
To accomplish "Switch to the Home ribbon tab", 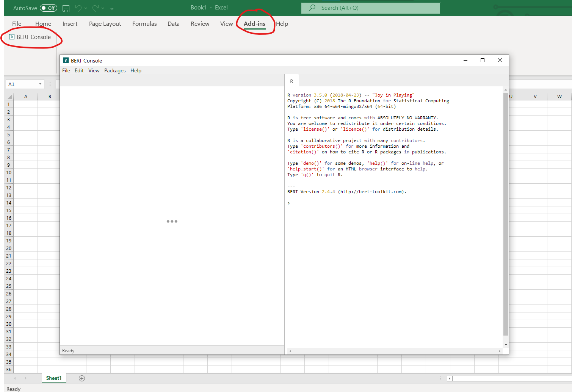I will click(43, 23).
